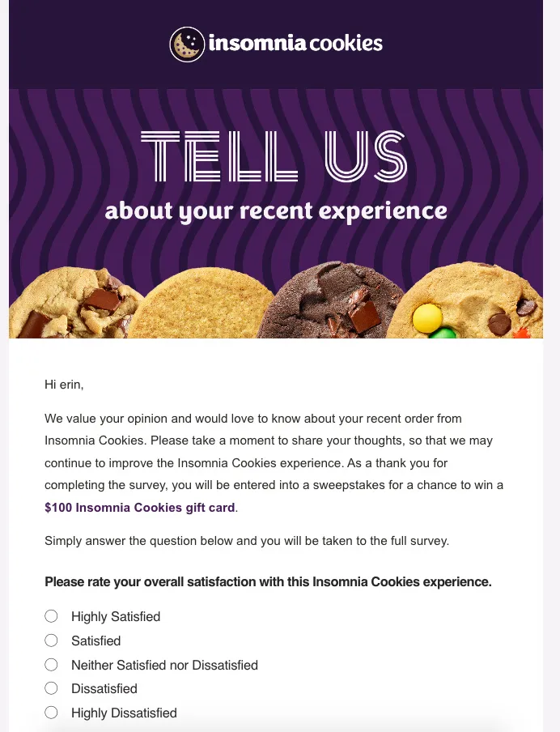Pick the Dissatisfied radio button
The height and width of the screenshot is (732, 560).
coord(52,688)
